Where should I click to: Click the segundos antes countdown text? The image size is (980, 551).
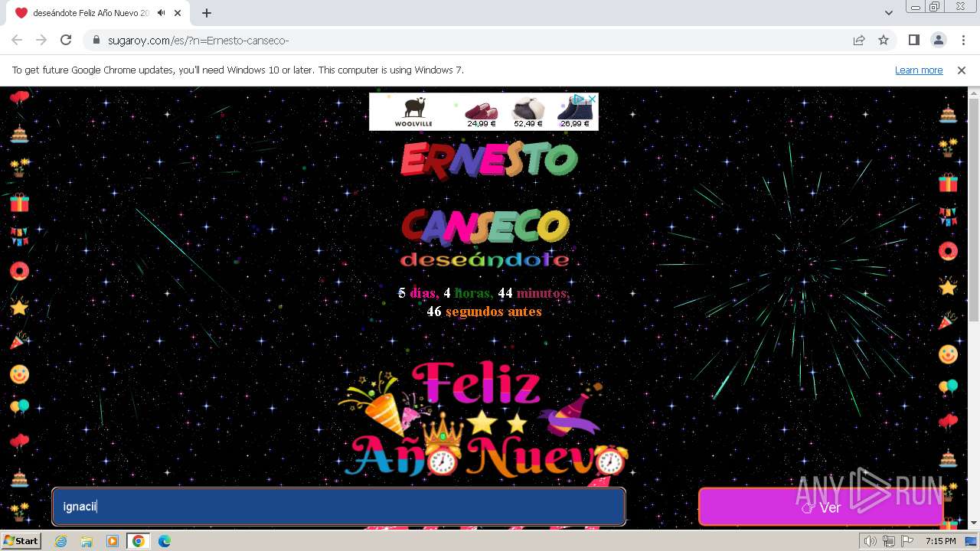click(494, 311)
